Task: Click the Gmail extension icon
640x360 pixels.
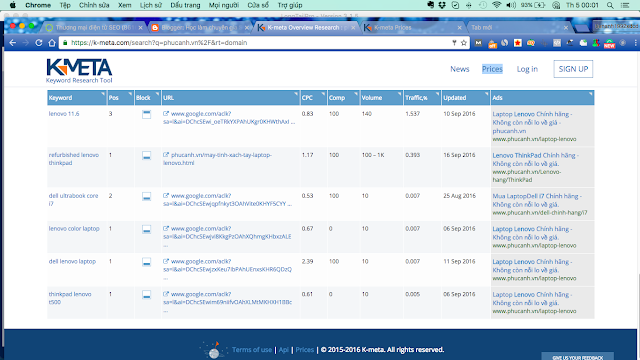Action: (478, 43)
